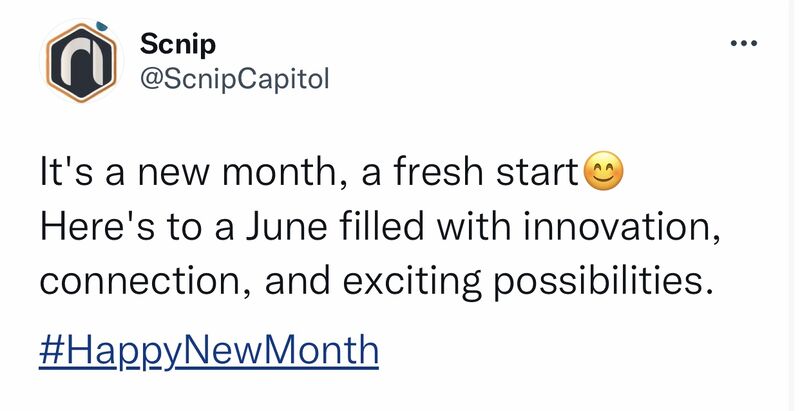Follow the #HappyNewMonth hashtag link
This screenshot has width=800, height=411.
coord(209,350)
